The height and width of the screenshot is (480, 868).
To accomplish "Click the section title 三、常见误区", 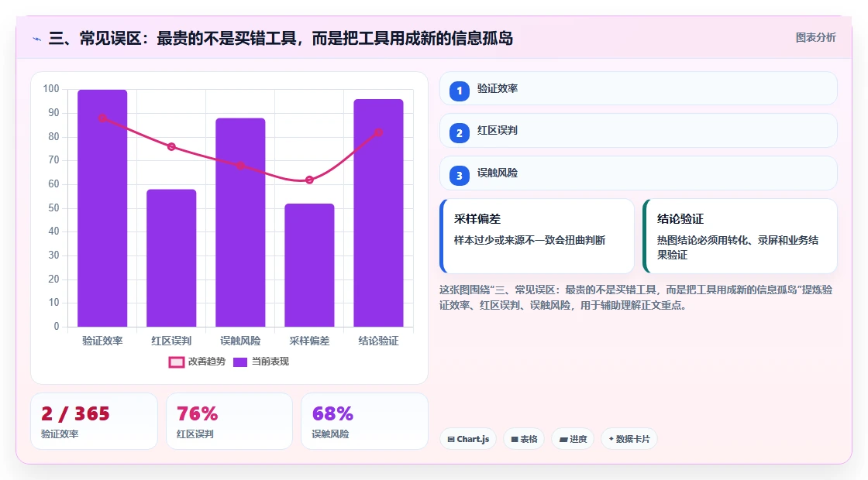I will [x=281, y=39].
